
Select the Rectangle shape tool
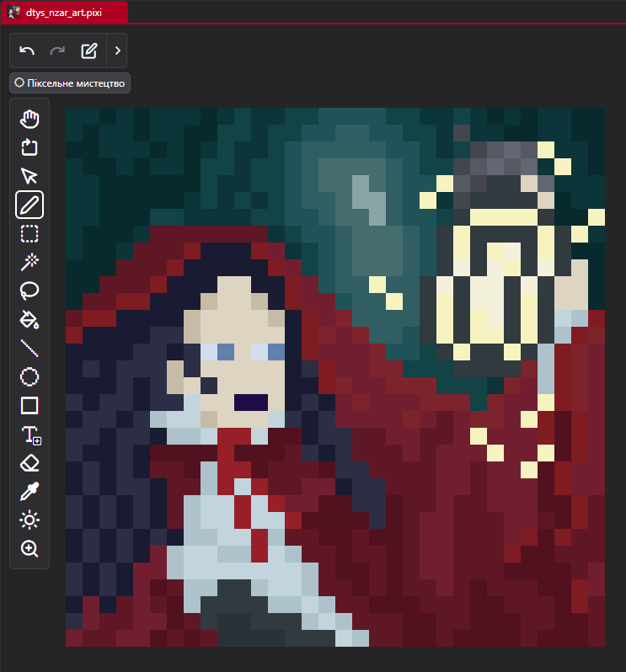29,405
